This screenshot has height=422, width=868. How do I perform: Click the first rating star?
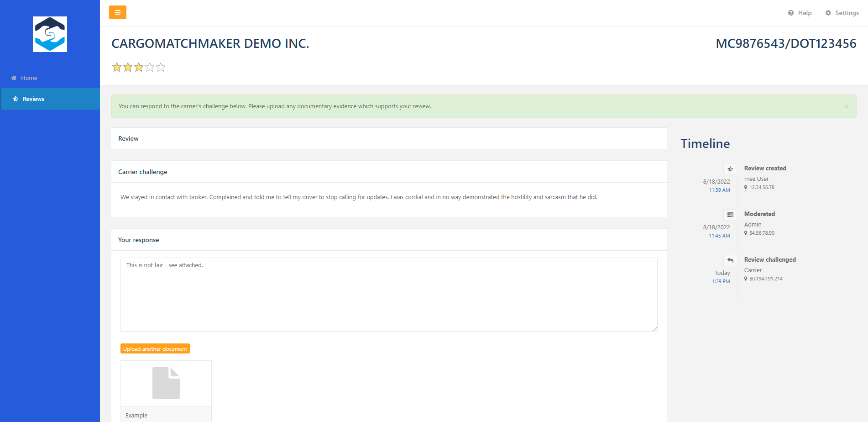click(x=117, y=67)
